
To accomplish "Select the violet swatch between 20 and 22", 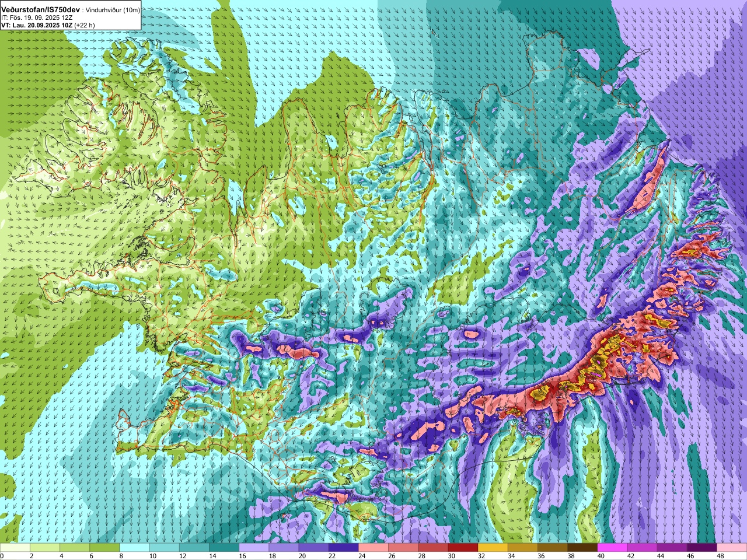I will coord(313,548).
